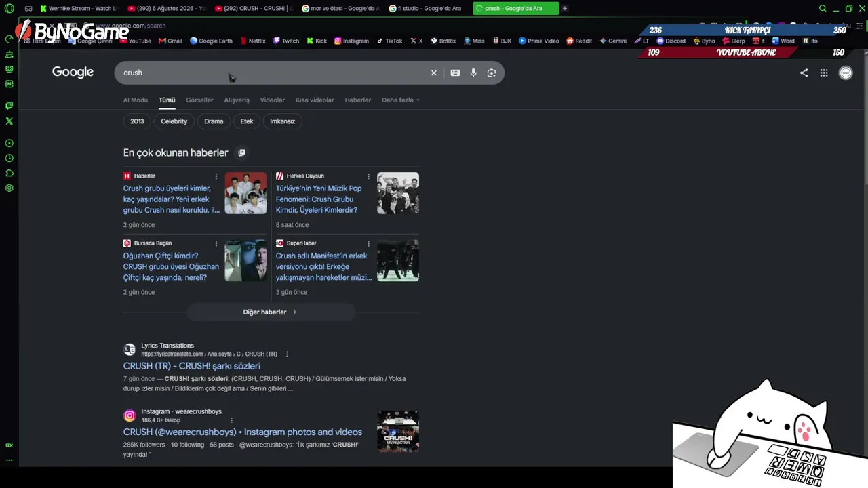
Task: Open the Opera menu logo
Action: click(9, 8)
